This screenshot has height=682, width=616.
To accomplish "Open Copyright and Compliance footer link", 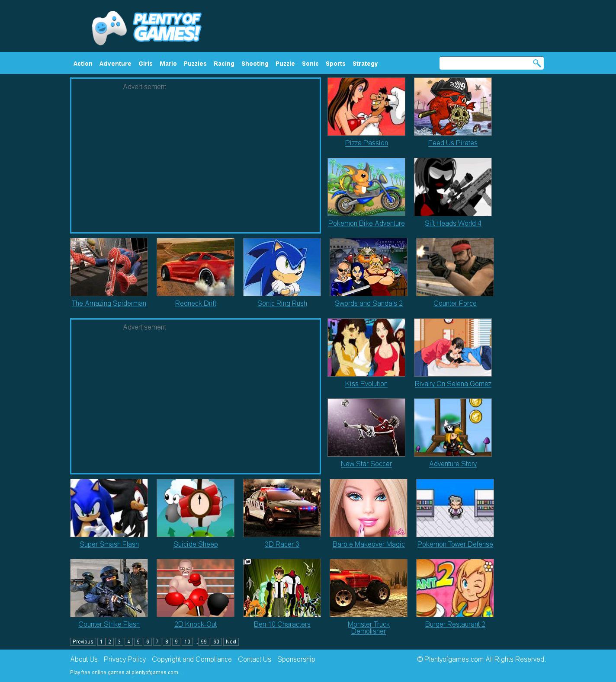I will pos(192,660).
